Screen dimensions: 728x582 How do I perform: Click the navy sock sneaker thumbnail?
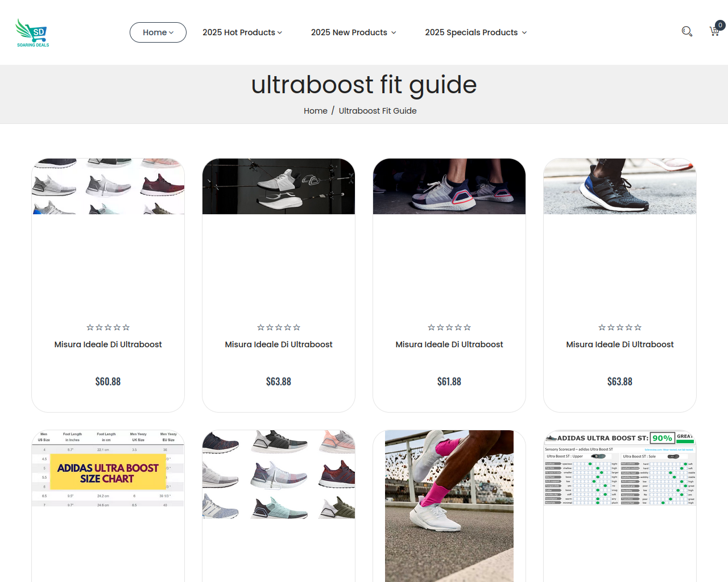click(449, 186)
